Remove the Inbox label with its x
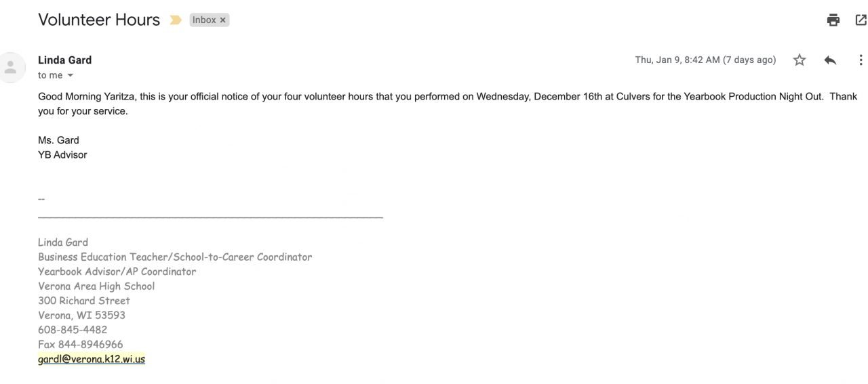The width and height of the screenshot is (868, 384). (222, 20)
